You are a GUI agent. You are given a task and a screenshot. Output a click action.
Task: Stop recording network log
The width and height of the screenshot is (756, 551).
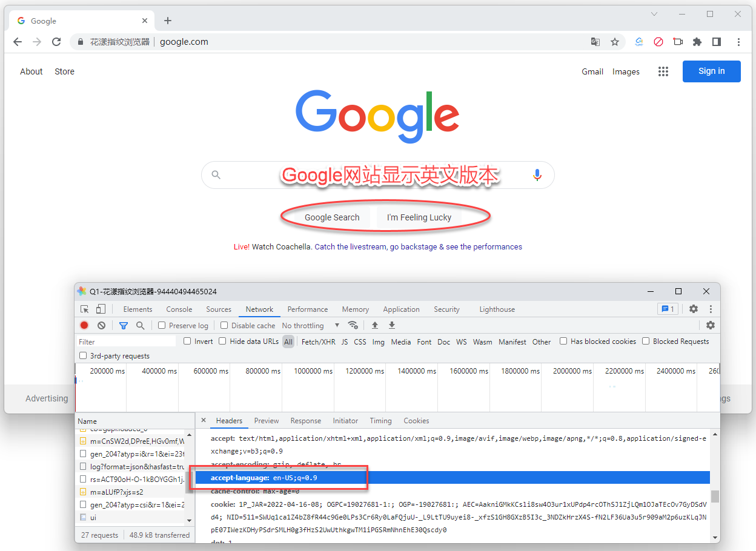coord(84,325)
